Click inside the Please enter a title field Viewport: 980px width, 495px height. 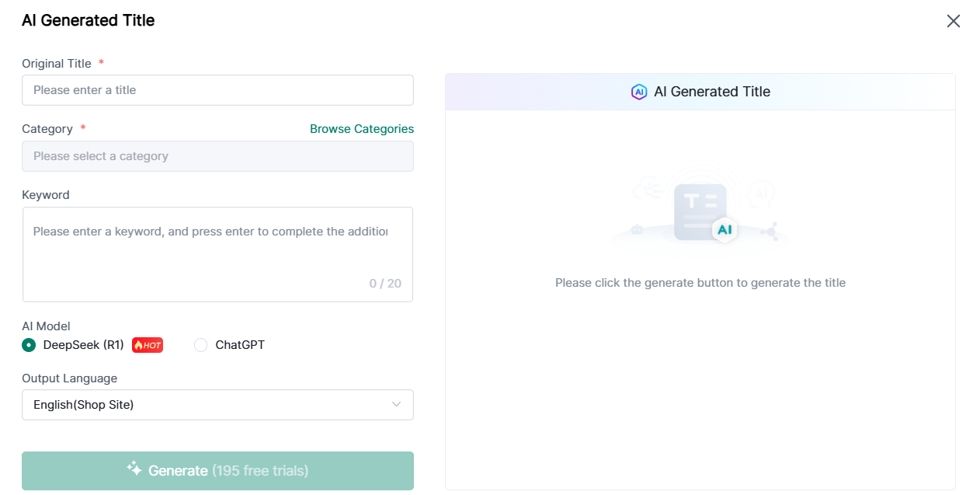coord(217,89)
